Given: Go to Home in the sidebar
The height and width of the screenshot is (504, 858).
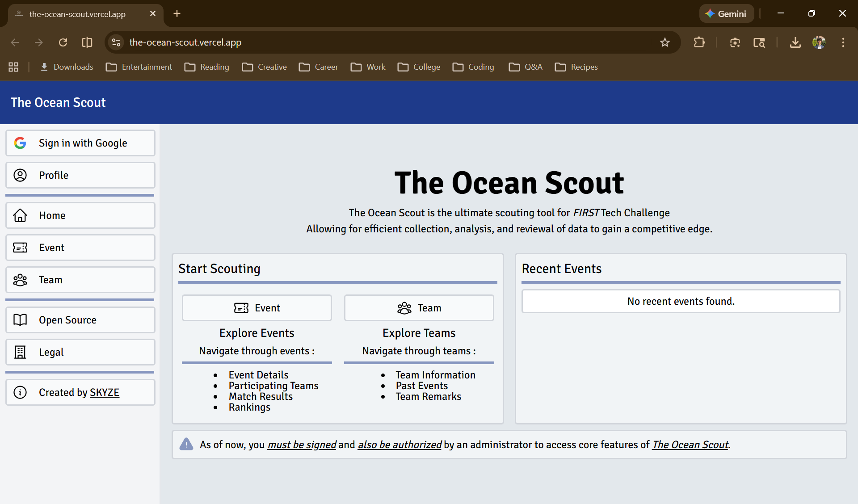Looking at the screenshot, I should coord(80,215).
